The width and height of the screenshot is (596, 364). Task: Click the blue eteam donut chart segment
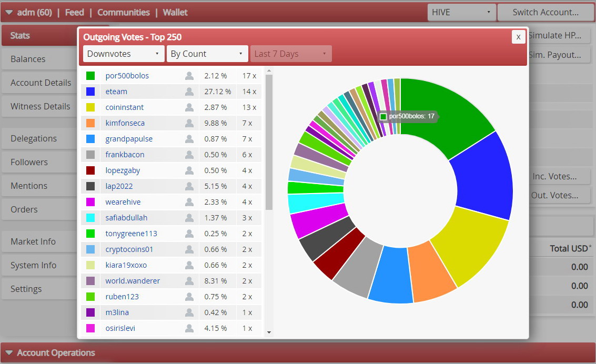[484, 177]
